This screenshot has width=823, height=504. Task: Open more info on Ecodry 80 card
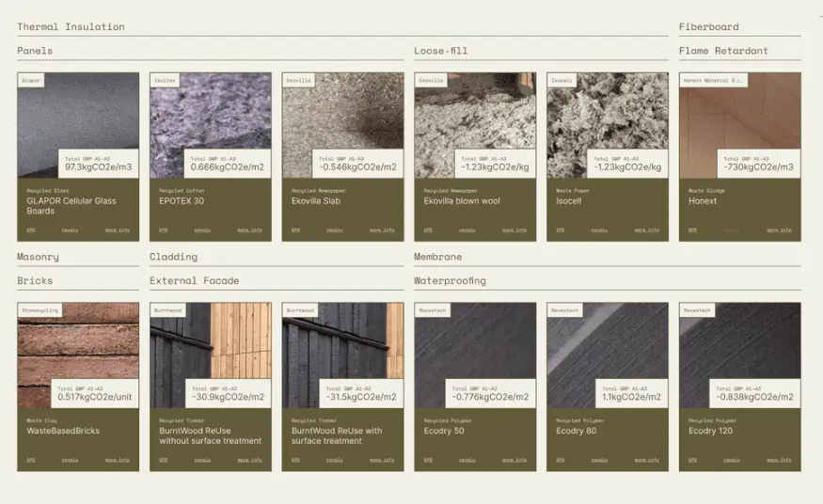(646, 460)
